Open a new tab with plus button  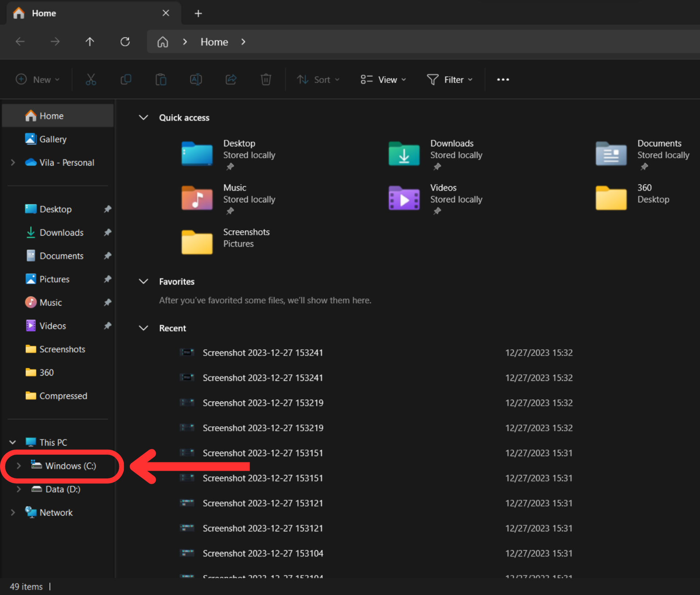point(198,13)
